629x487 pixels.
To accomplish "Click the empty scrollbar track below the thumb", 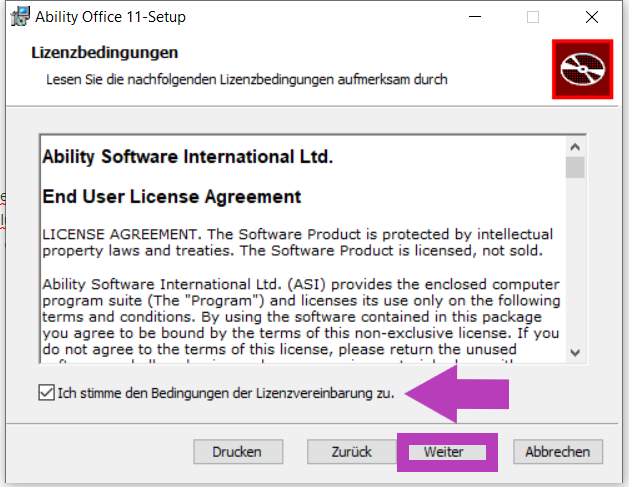I will [575, 261].
